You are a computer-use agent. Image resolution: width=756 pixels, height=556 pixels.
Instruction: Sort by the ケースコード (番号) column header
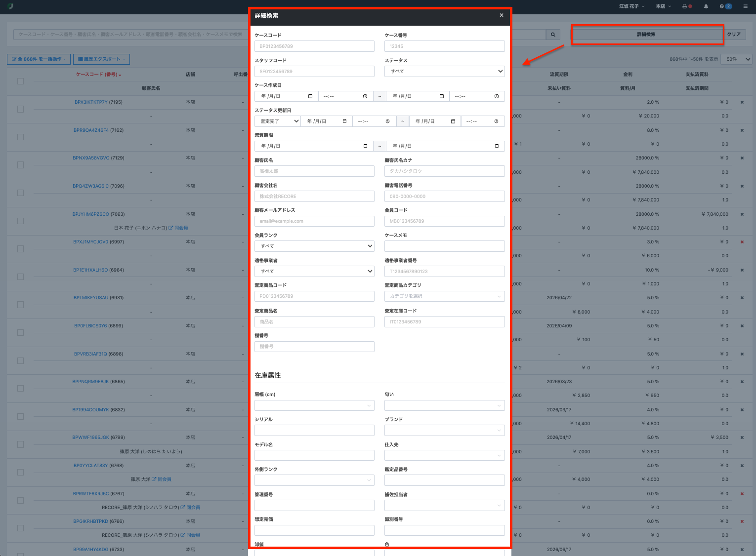[99, 75]
